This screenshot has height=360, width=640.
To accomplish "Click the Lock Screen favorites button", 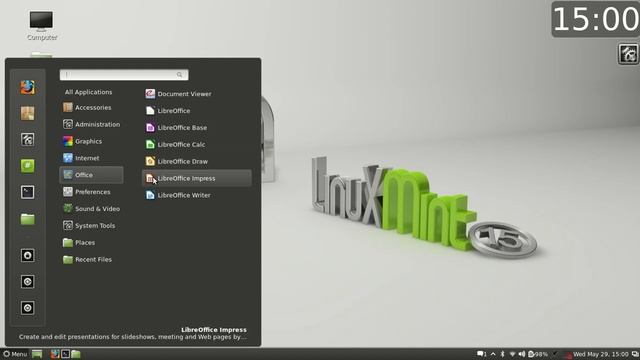I will [x=27, y=256].
